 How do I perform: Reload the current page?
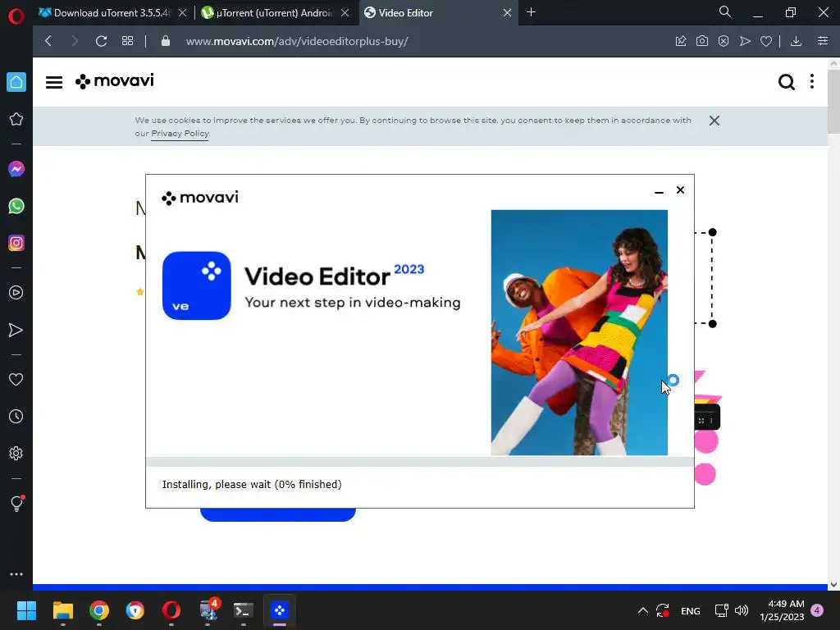[101, 41]
